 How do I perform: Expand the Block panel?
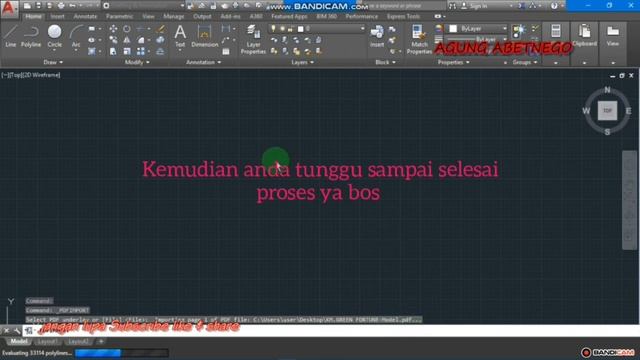[385, 62]
